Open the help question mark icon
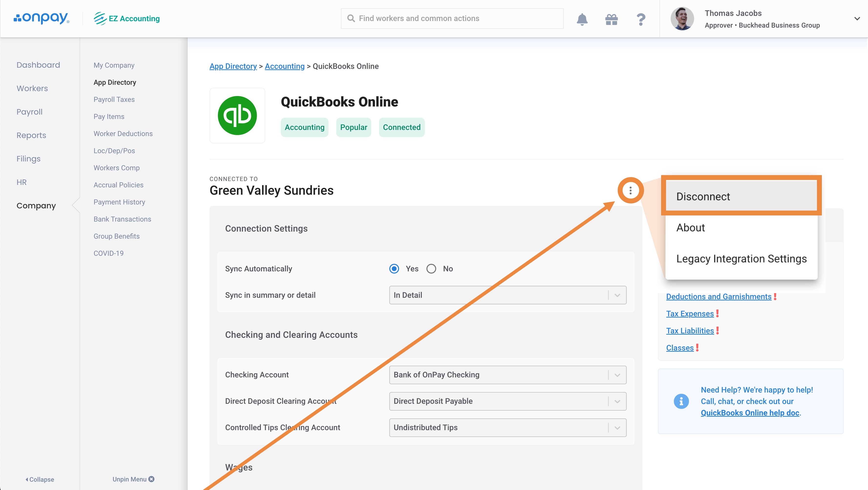The height and width of the screenshot is (490, 868). tap(641, 19)
